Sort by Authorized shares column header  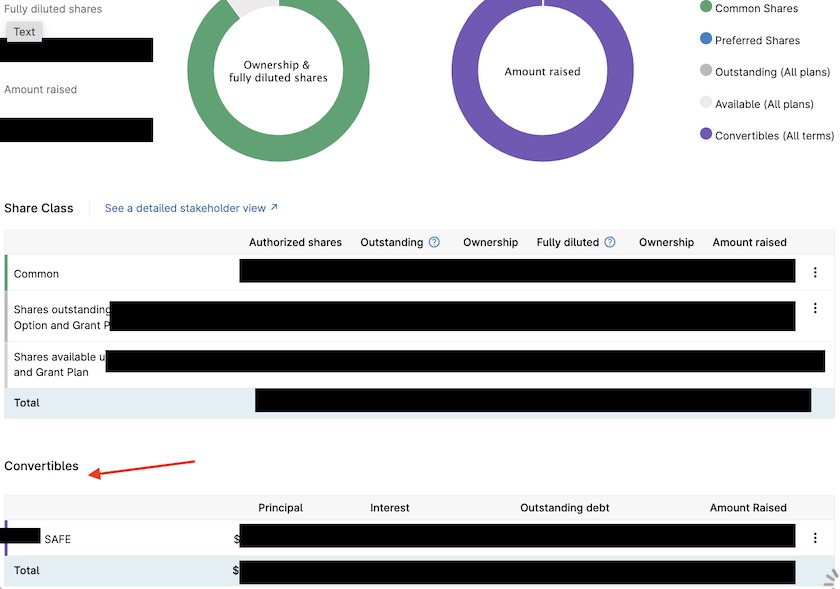point(295,242)
